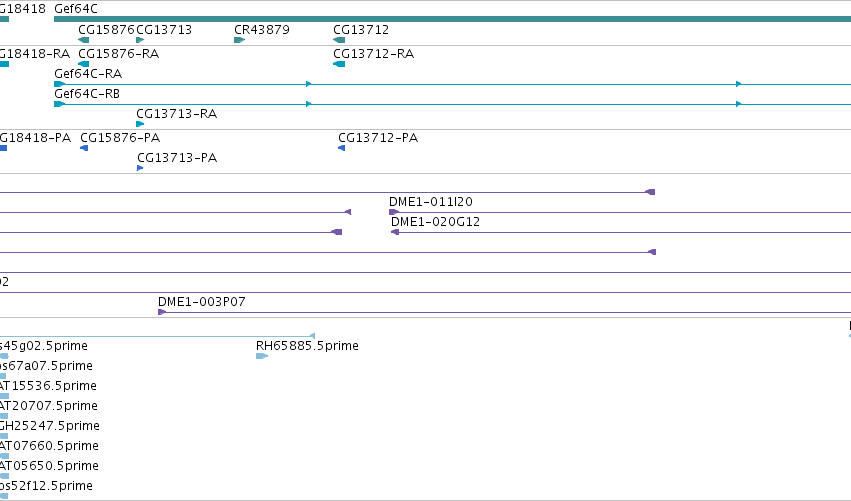This screenshot has width=851, height=501.
Task: Click the Gef64C-RB transcript label
Action: 87,94
